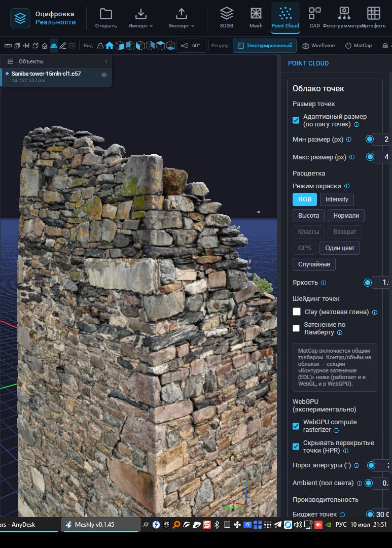Adjust the Порог апертуры slider handle

click(371, 465)
